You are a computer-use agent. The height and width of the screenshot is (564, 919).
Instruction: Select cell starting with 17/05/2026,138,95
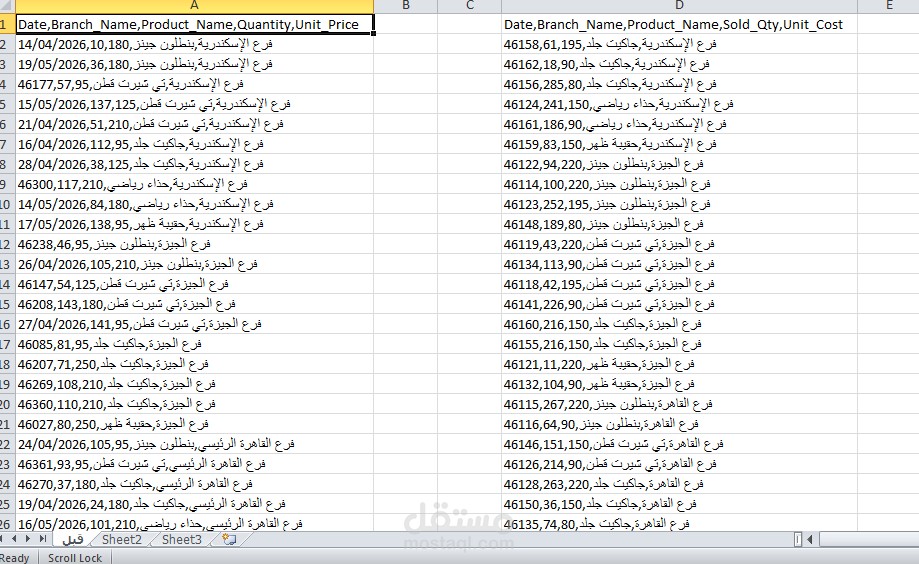tap(194, 224)
